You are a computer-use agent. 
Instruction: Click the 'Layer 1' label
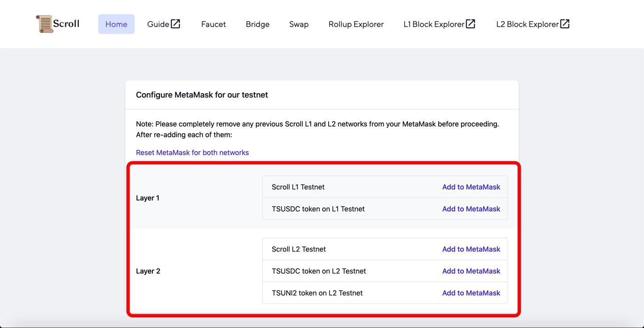(x=148, y=198)
